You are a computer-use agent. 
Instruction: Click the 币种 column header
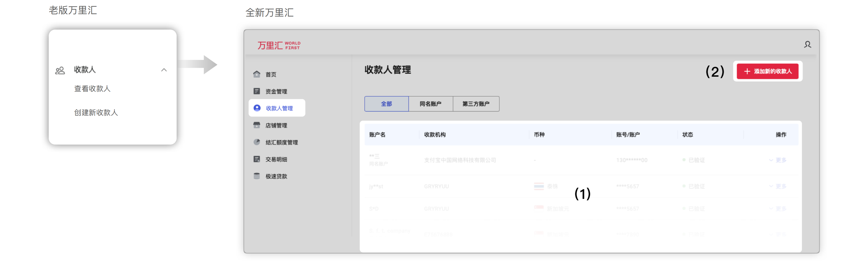point(539,135)
